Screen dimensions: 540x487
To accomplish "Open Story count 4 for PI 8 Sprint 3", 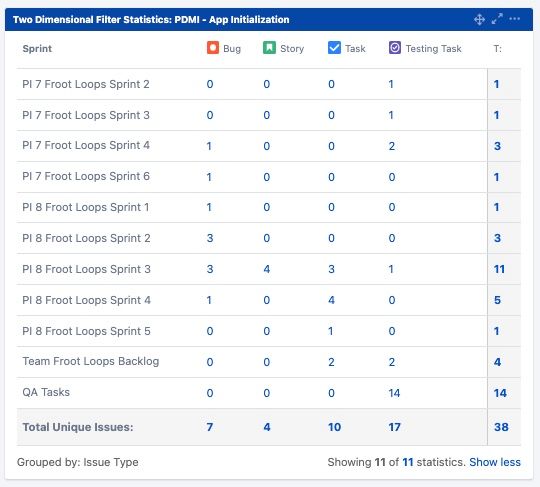I will coord(267,269).
